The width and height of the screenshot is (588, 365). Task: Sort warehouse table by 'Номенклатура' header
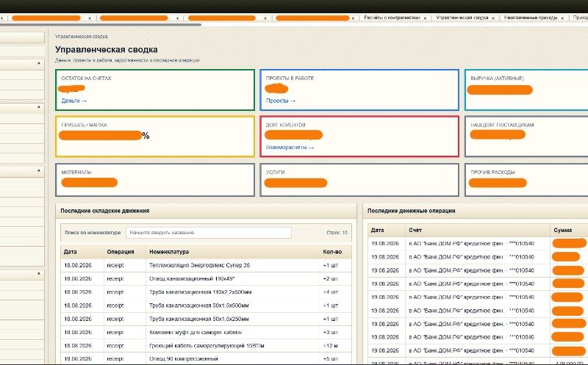tap(169, 252)
